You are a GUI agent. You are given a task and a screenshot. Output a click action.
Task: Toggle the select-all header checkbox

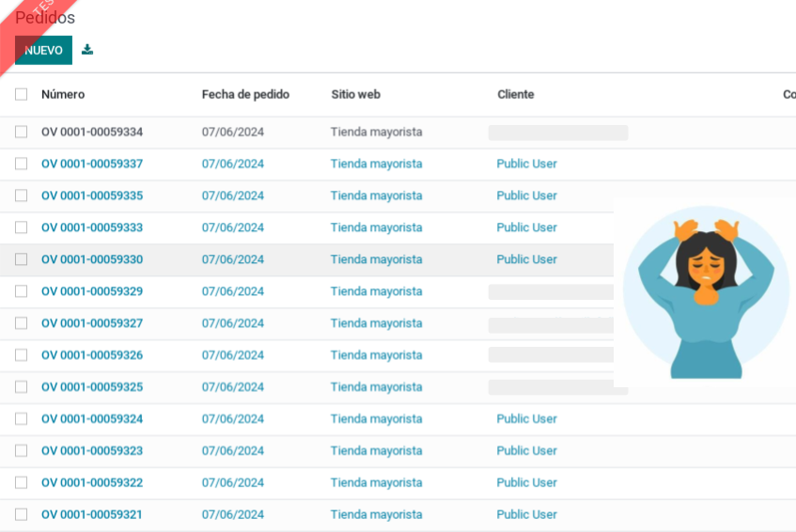click(x=22, y=94)
